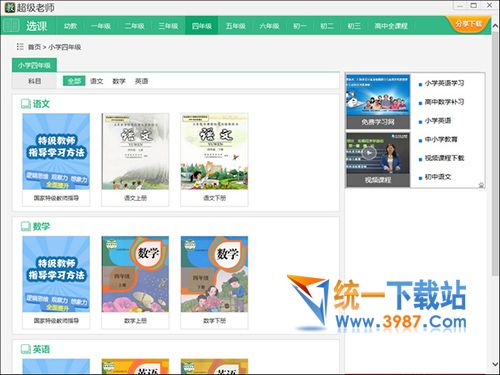Select the 初一 grade tab
This screenshot has width=500, height=375.
click(x=300, y=26)
